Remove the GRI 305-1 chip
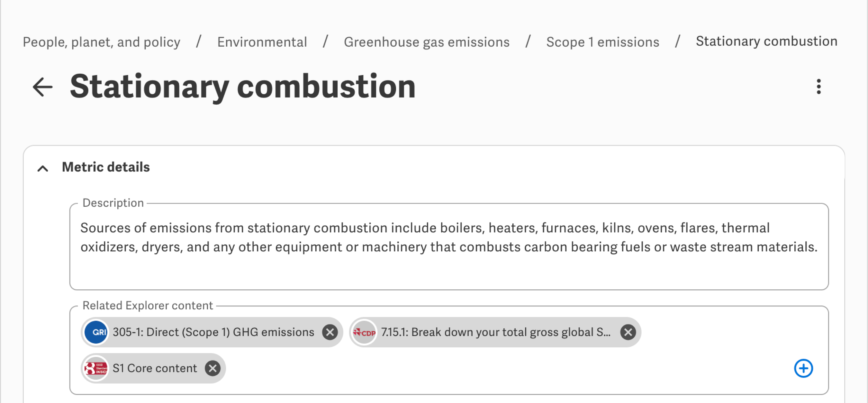This screenshot has width=868, height=403. [x=330, y=332]
